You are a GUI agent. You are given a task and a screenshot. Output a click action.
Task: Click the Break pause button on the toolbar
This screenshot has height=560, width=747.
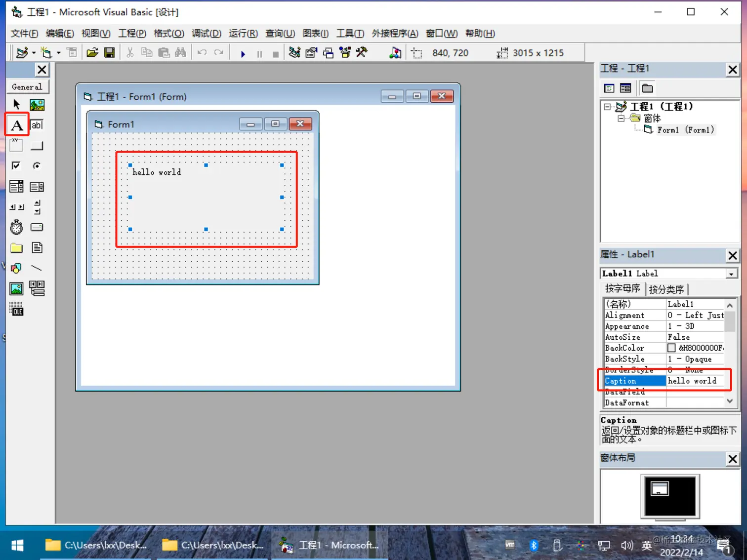tap(259, 53)
